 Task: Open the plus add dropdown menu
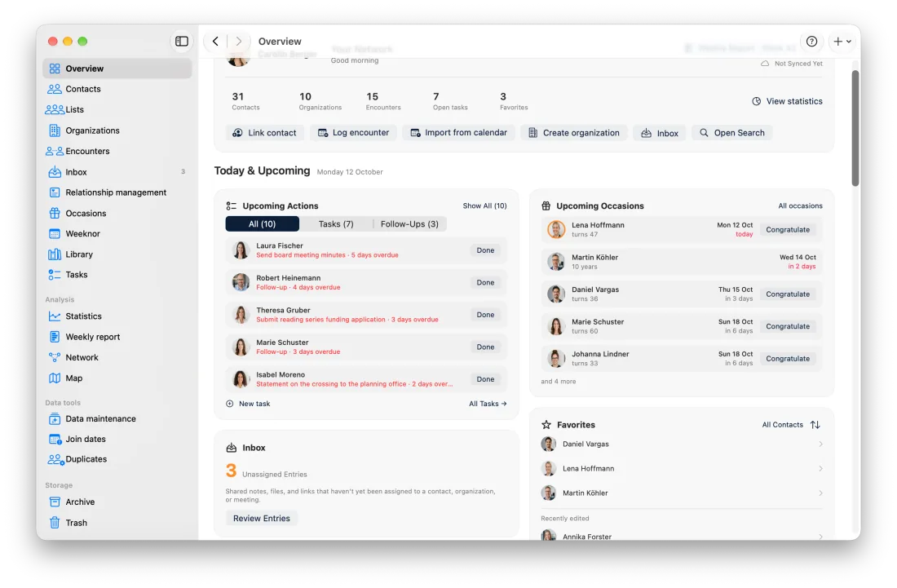tap(842, 41)
